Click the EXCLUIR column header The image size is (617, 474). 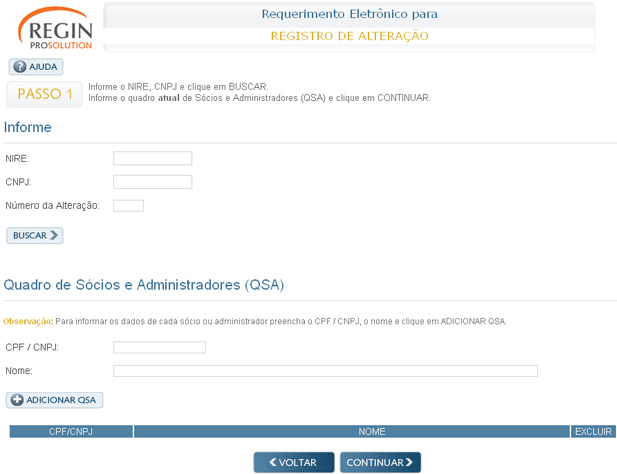pos(593,432)
